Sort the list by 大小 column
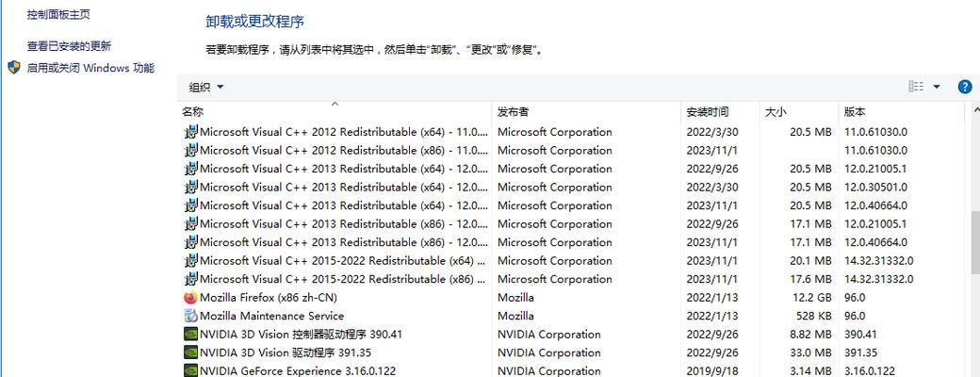This screenshot has height=377, width=980. (776, 112)
